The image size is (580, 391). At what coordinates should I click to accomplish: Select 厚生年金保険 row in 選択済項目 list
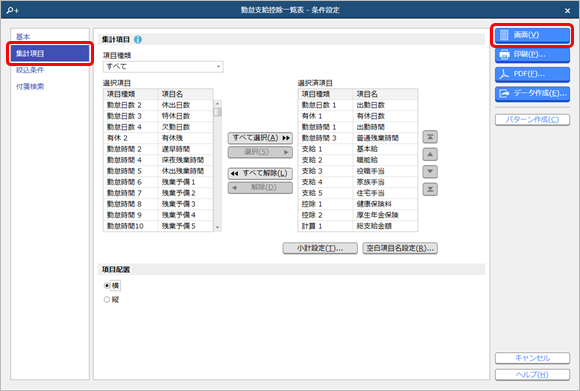[x=358, y=215]
